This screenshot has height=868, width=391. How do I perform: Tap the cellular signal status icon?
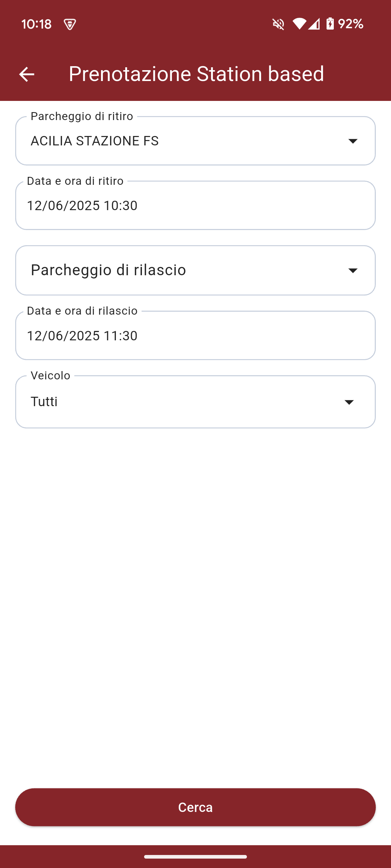314,24
